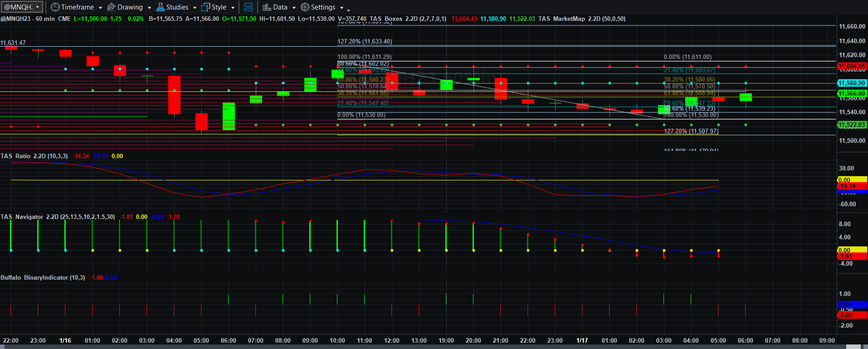Expand the Timeframe dropdown arrow

point(100,8)
